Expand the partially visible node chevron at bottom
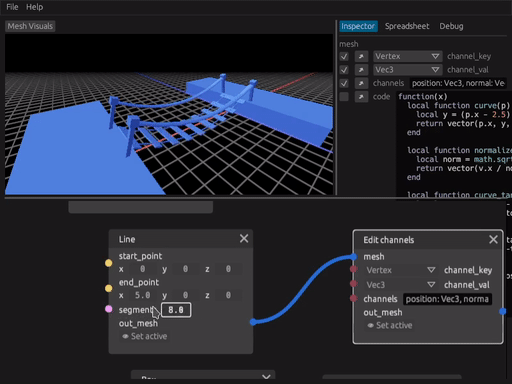 pyautogui.click(x=266, y=377)
